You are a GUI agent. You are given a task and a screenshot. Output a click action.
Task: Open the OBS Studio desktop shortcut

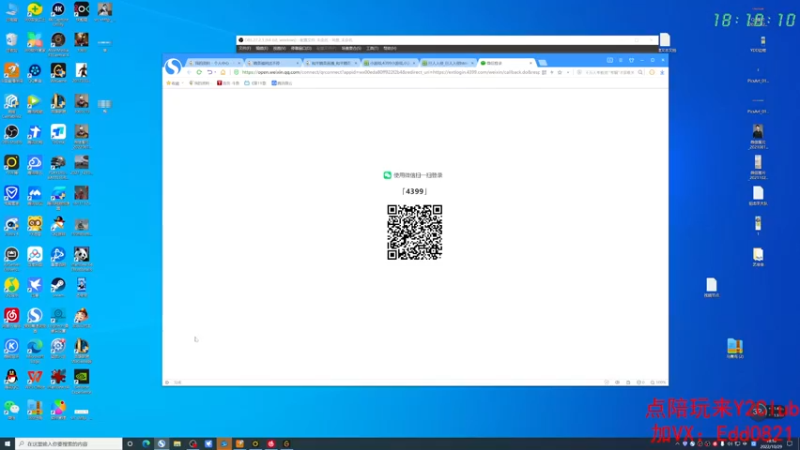pos(11,132)
